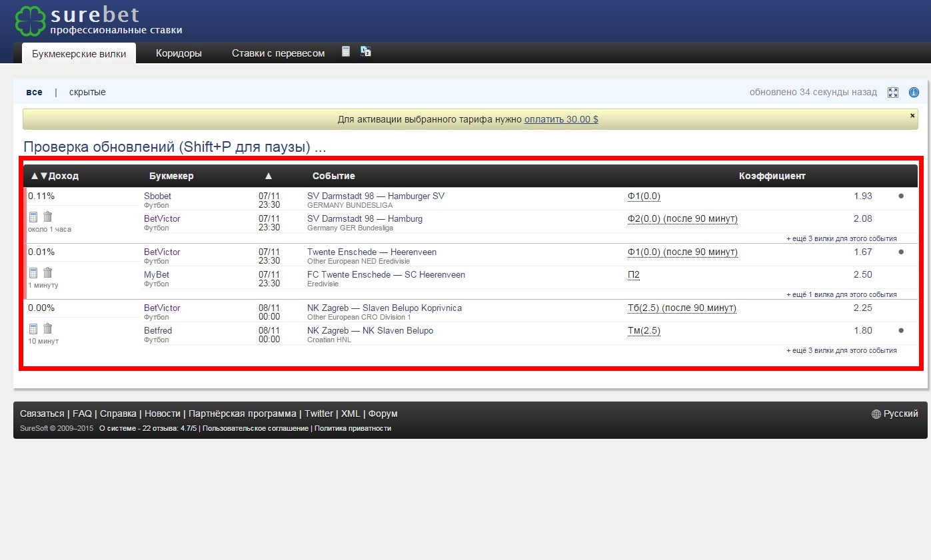
Task: Click the Ф1(0.0) (после 90 минут) bet type
Action: 682,252
